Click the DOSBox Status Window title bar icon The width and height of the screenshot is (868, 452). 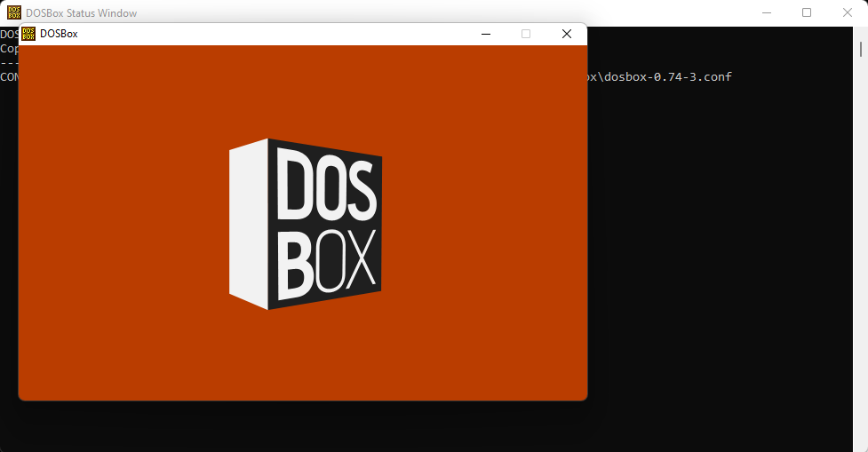(x=13, y=13)
